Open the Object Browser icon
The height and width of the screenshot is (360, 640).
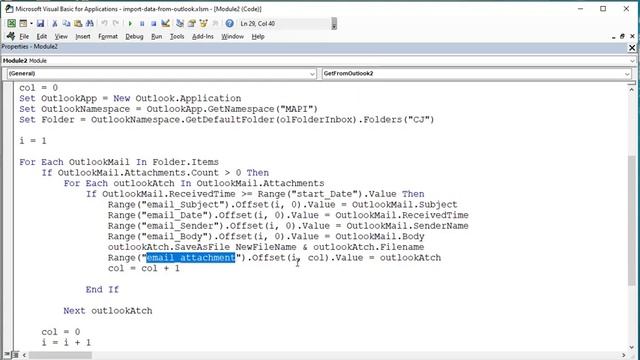pos(203,24)
